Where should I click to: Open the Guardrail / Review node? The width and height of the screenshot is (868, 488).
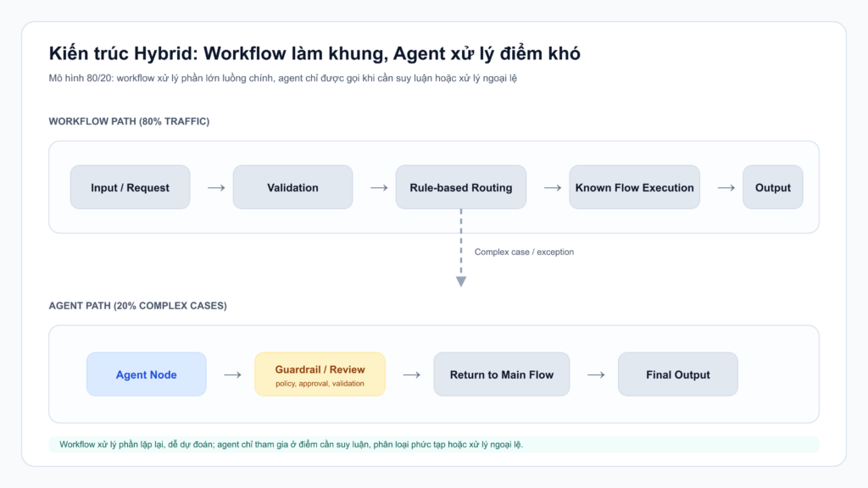click(320, 374)
